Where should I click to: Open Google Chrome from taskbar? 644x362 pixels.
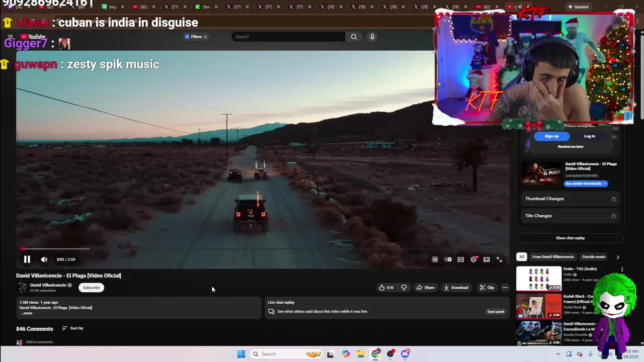375,354
